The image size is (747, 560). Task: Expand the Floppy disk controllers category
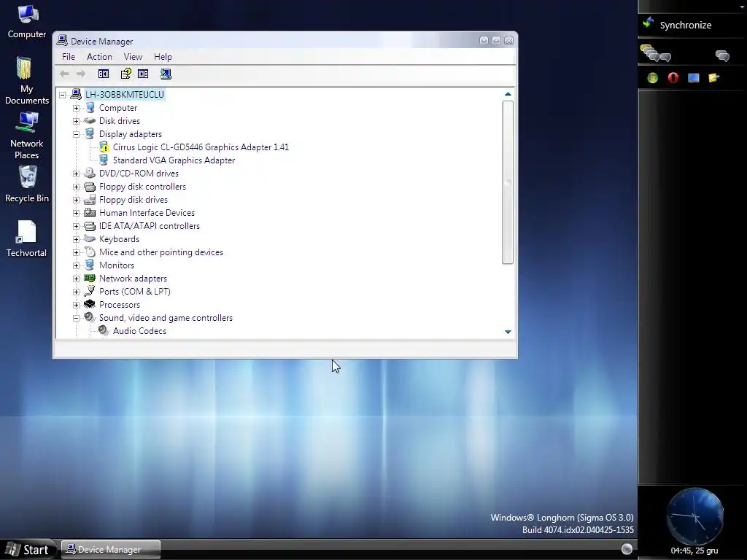(76, 187)
